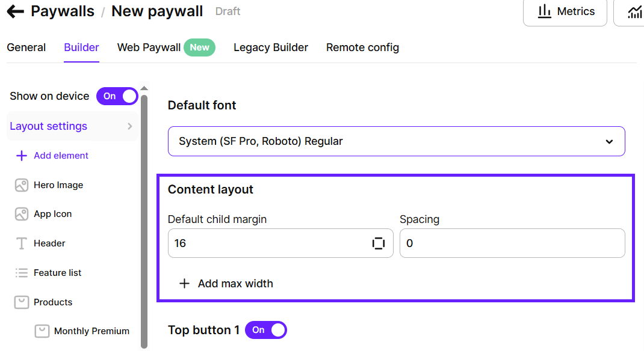Switch to the Remote config tab
644x351 pixels.
click(x=362, y=47)
